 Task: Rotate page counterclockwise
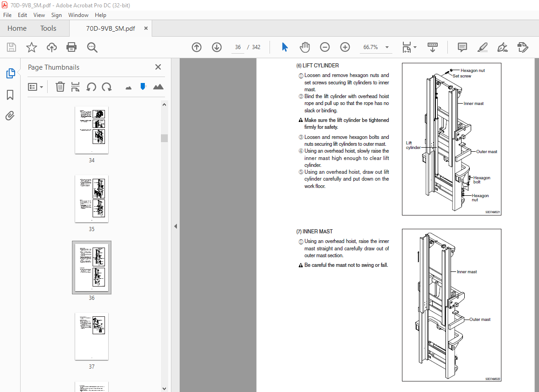click(x=91, y=87)
